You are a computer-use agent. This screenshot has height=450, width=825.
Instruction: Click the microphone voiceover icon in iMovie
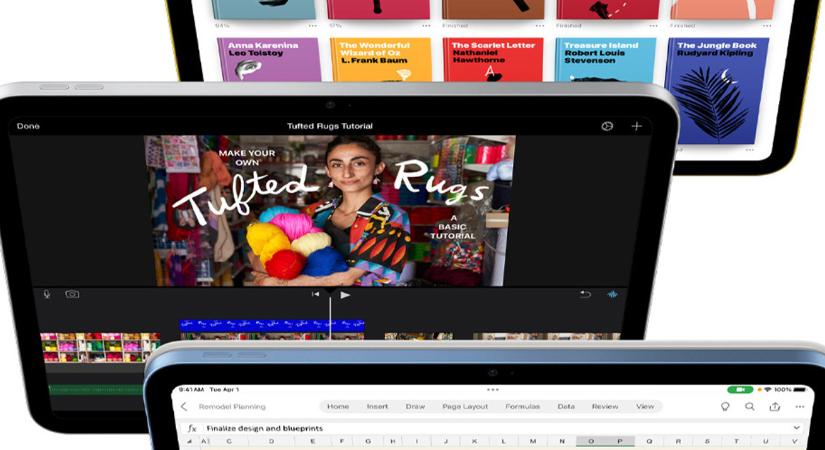[x=46, y=294]
